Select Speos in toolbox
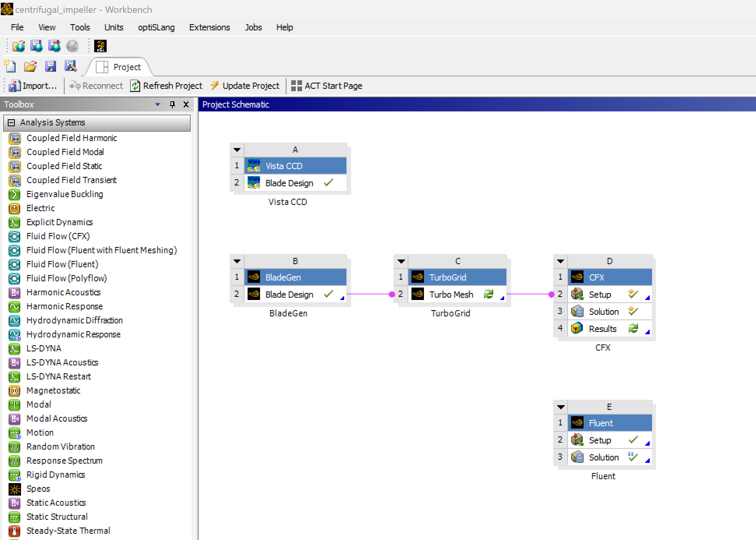This screenshot has width=756, height=540. click(x=38, y=489)
